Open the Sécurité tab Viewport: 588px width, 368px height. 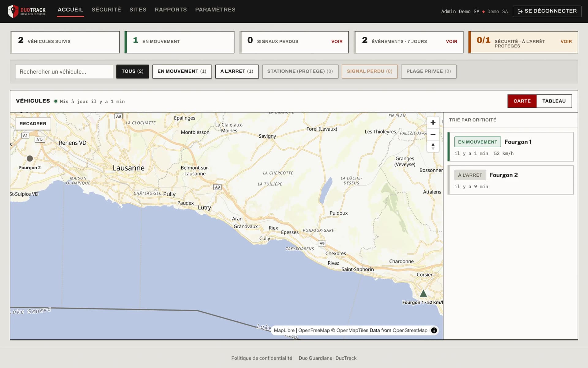pyautogui.click(x=106, y=10)
